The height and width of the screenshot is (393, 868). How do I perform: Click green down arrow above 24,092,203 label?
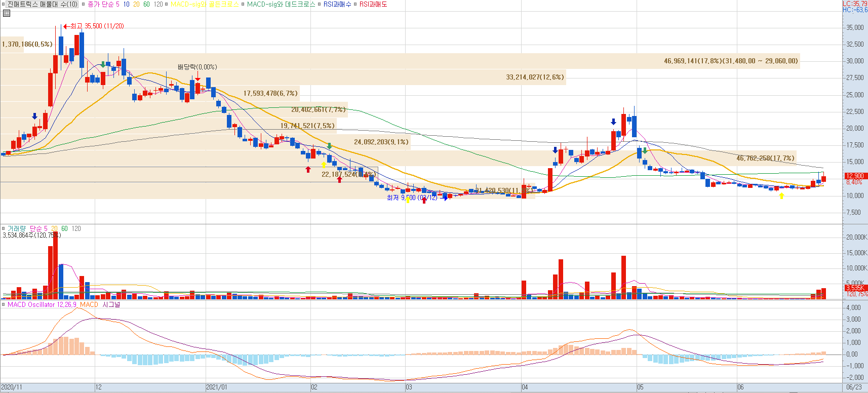(329, 146)
